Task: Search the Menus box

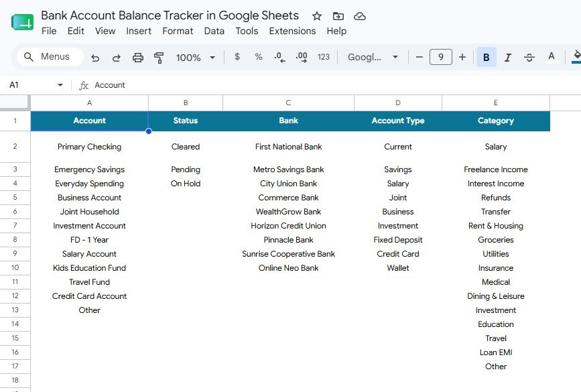Action: (50, 57)
